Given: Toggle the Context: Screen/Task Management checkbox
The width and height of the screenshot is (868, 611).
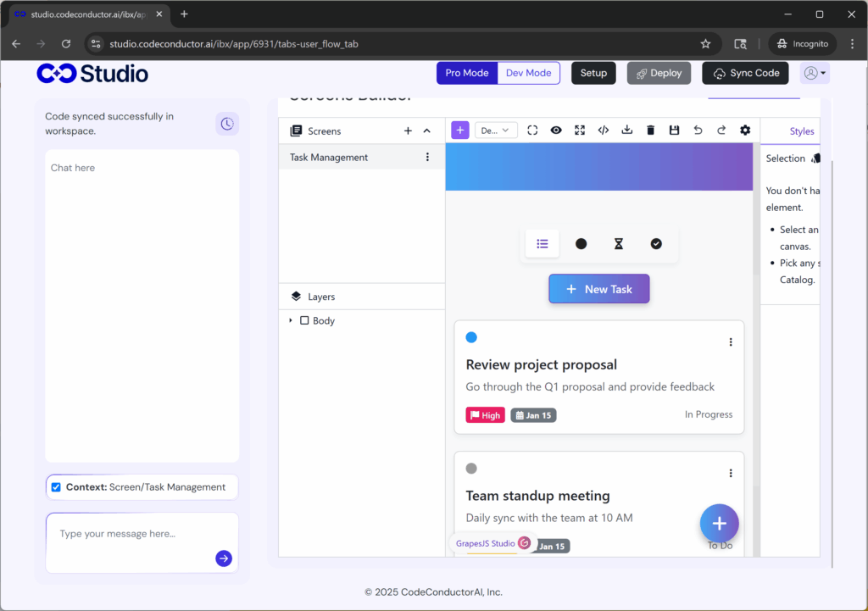Looking at the screenshot, I should pos(55,486).
